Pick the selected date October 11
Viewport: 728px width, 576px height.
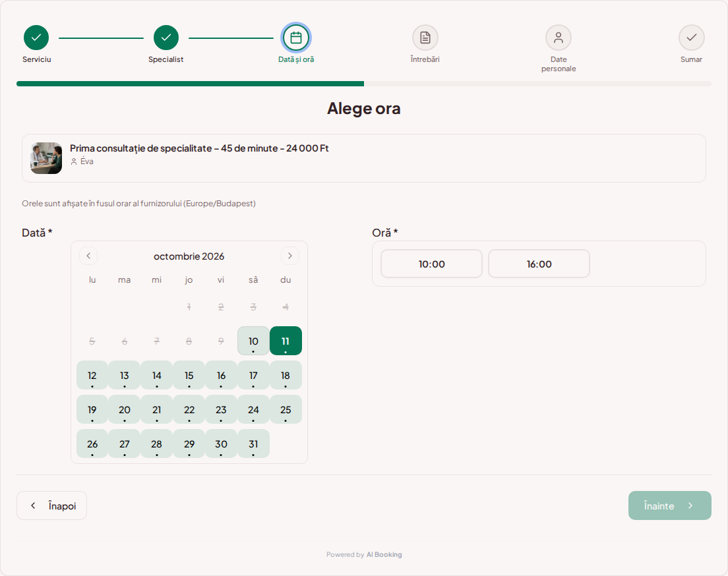point(286,341)
